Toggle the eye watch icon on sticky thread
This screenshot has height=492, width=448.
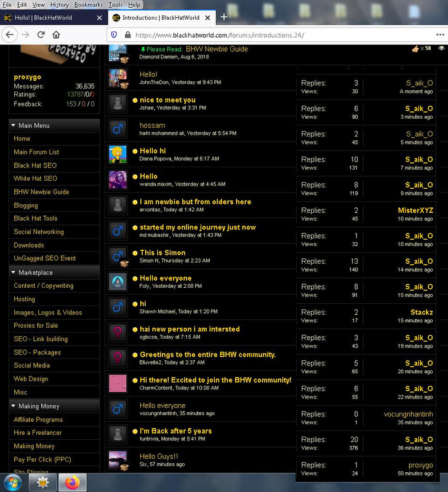(x=441, y=48)
